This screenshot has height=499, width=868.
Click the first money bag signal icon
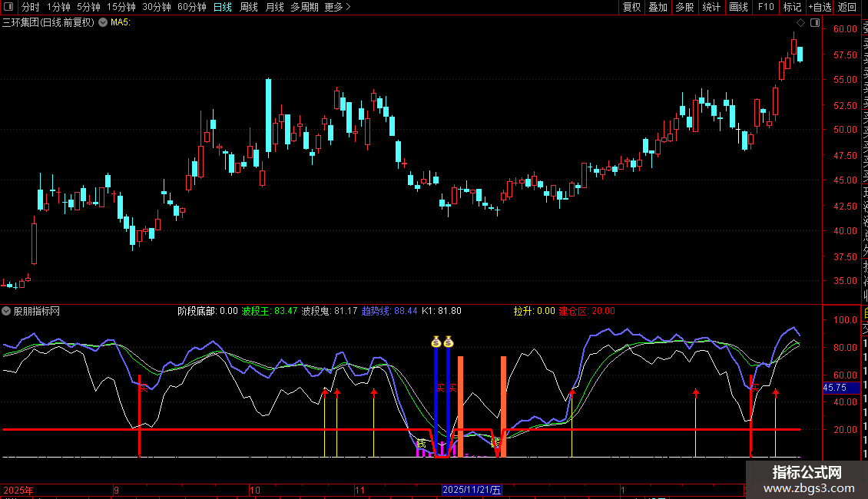(436, 342)
